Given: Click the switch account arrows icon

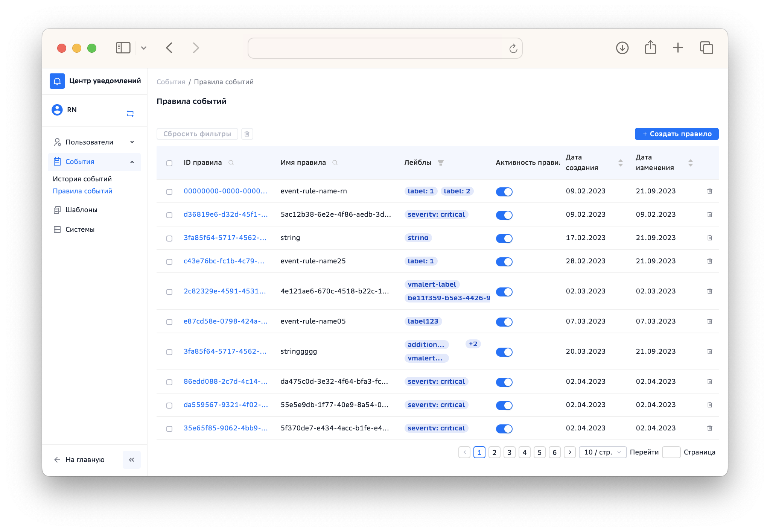Looking at the screenshot, I should [130, 113].
